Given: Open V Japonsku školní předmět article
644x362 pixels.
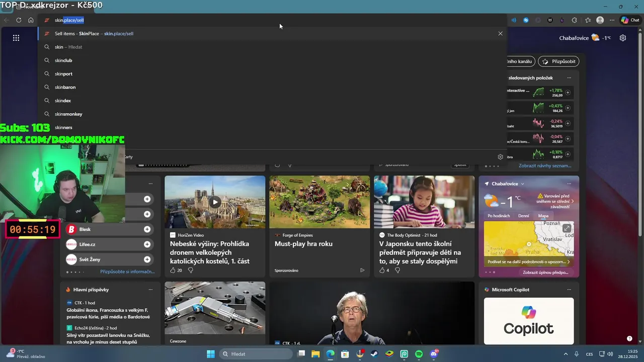Looking at the screenshot, I should coord(420,252).
